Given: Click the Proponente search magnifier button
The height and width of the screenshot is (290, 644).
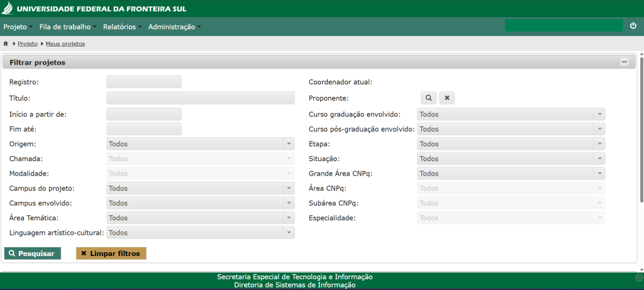Looking at the screenshot, I should point(428,98).
